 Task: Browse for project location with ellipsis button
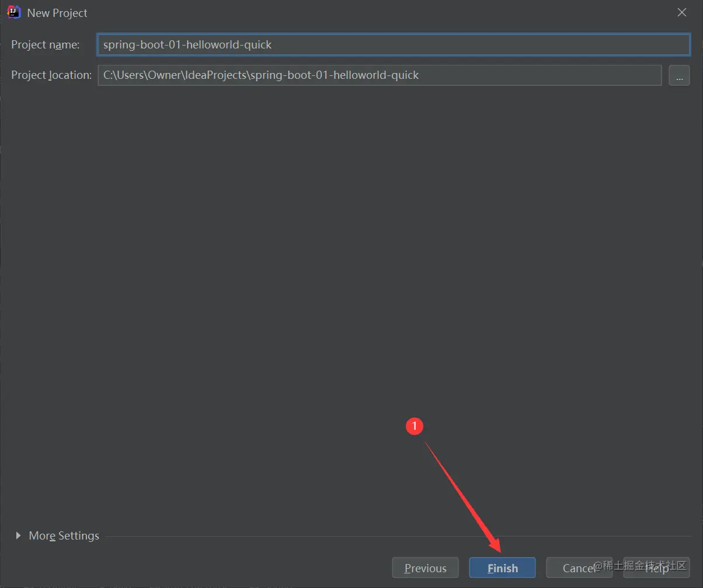[679, 75]
